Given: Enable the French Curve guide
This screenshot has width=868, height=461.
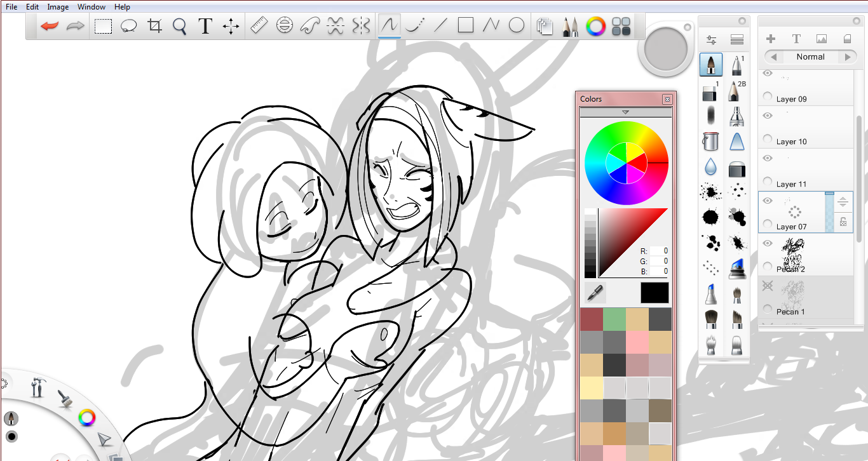Looking at the screenshot, I should point(310,25).
